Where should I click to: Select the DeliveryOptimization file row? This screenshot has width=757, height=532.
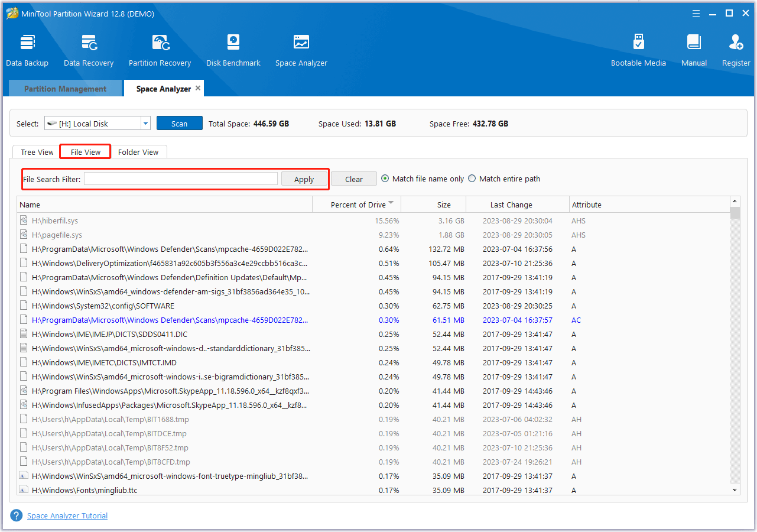pos(373,263)
